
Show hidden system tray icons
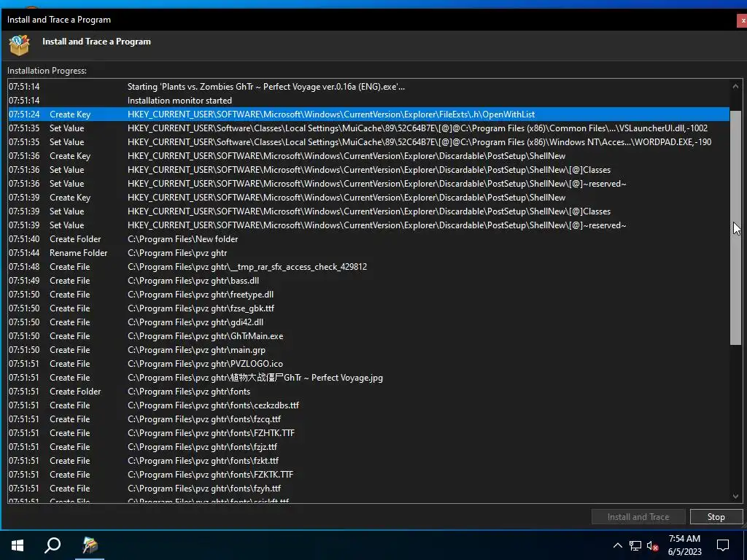[x=617, y=545]
